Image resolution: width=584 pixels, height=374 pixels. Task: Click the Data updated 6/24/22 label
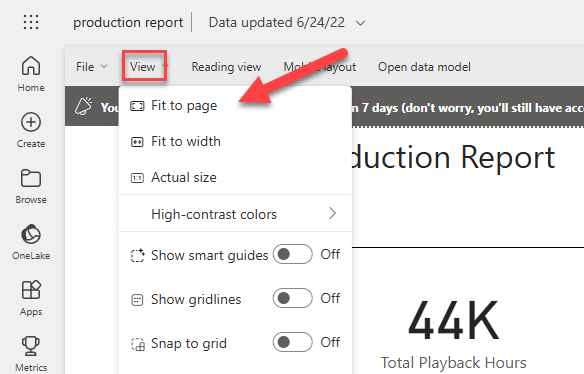pyautogui.click(x=277, y=22)
